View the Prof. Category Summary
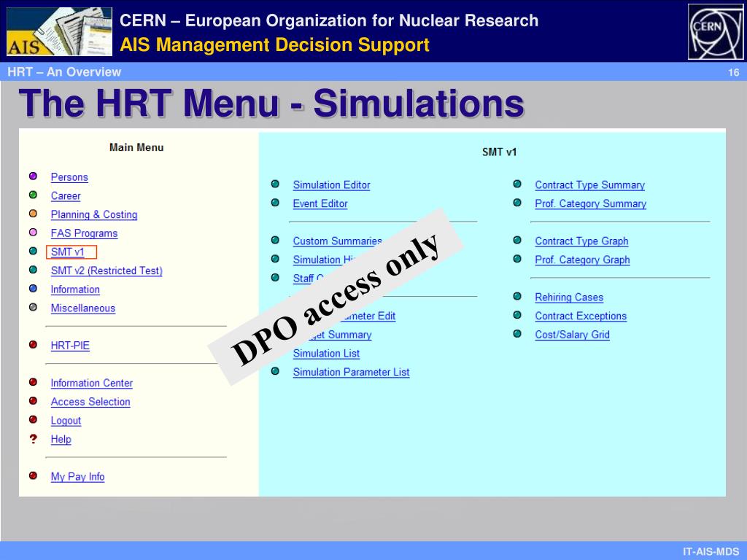This screenshot has height=560, width=747. [x=591, y=204]
